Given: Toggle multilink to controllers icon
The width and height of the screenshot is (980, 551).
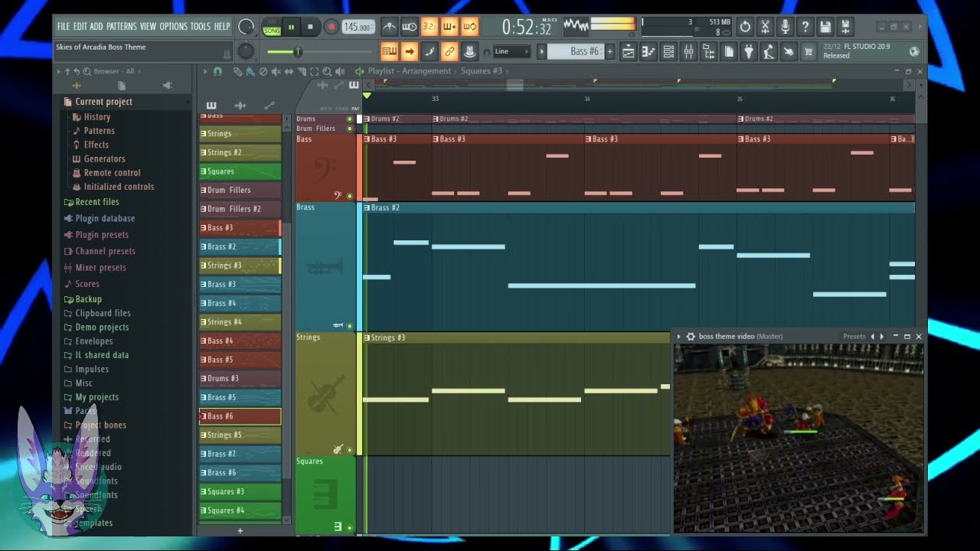Looking at the screenshot, I should pyautogui.click(x=449, y=51).
